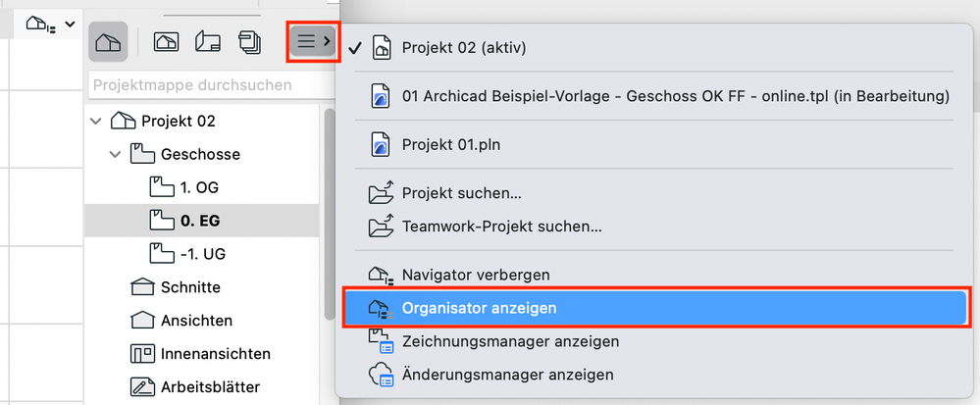Click the Arbeitsblätter worksheet icon
Screen dimensions: 980x405
coord(143,386)
